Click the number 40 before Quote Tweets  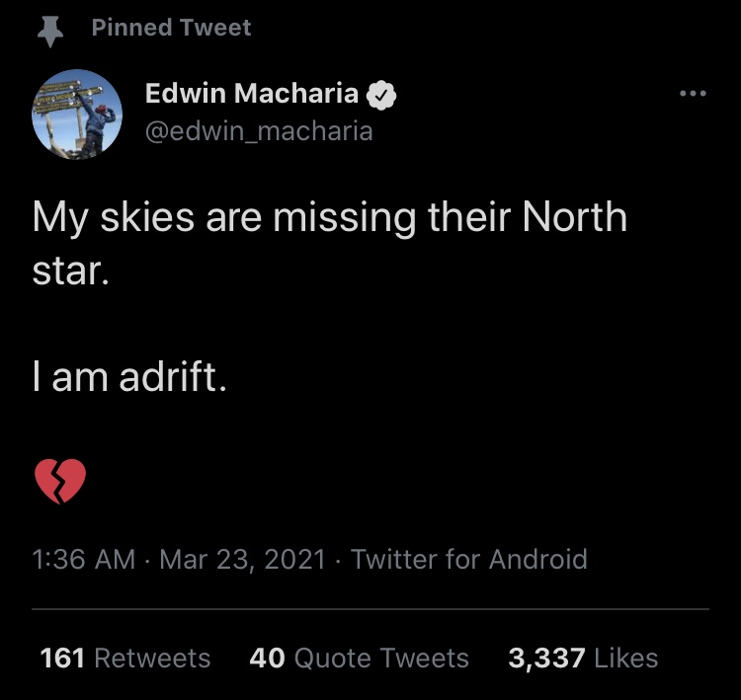coord(268,658)
